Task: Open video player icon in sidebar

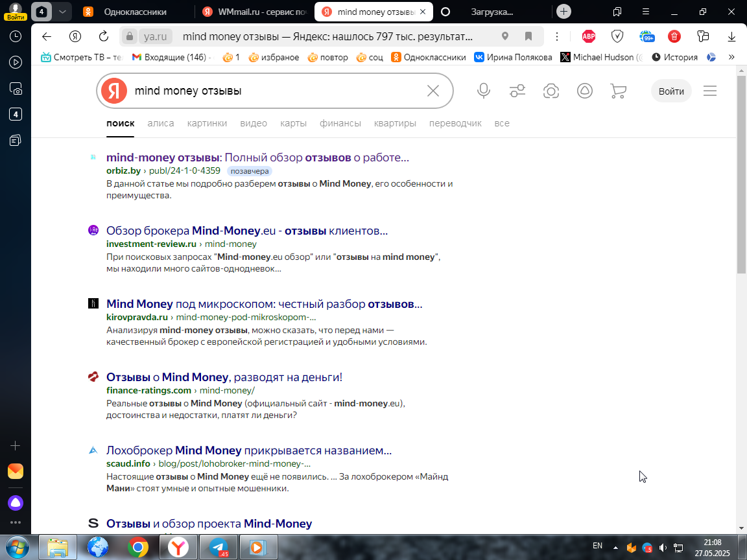Action: click(16, 62)
